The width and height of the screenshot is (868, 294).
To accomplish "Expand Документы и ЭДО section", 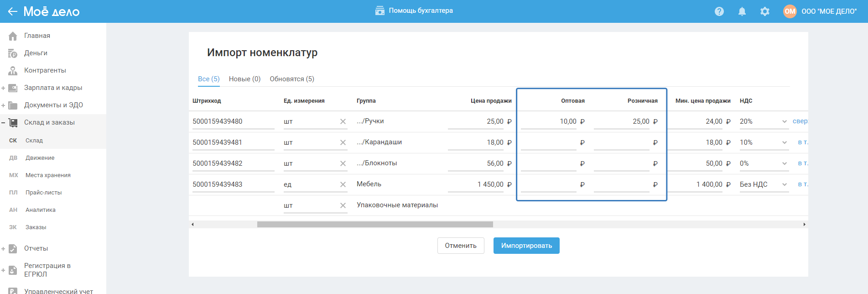I will (3, 105).
